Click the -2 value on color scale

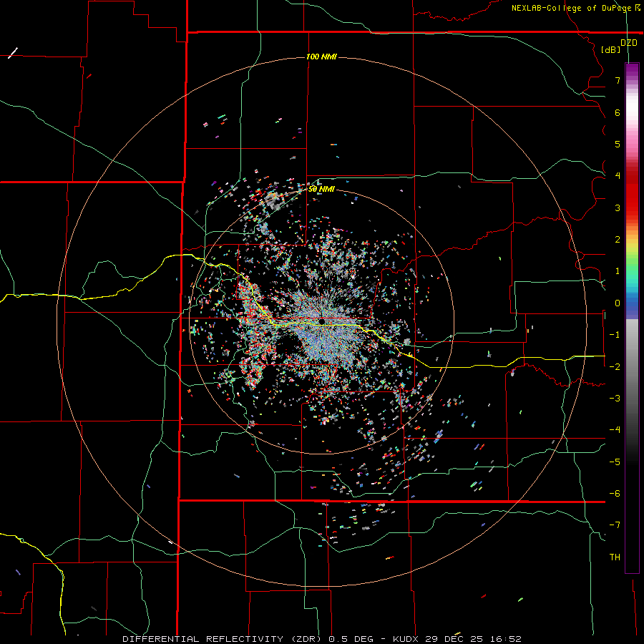tap(615, 366)
